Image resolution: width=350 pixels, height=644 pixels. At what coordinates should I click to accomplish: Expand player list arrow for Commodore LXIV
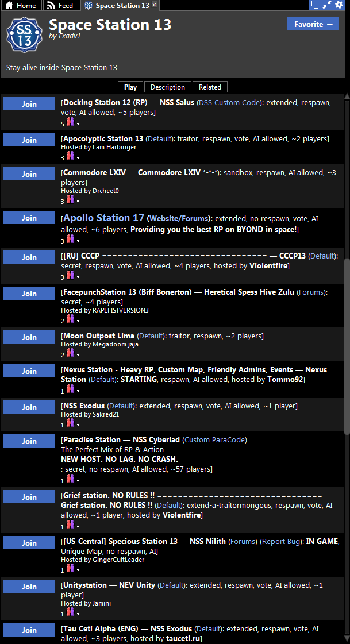point(78,201)
